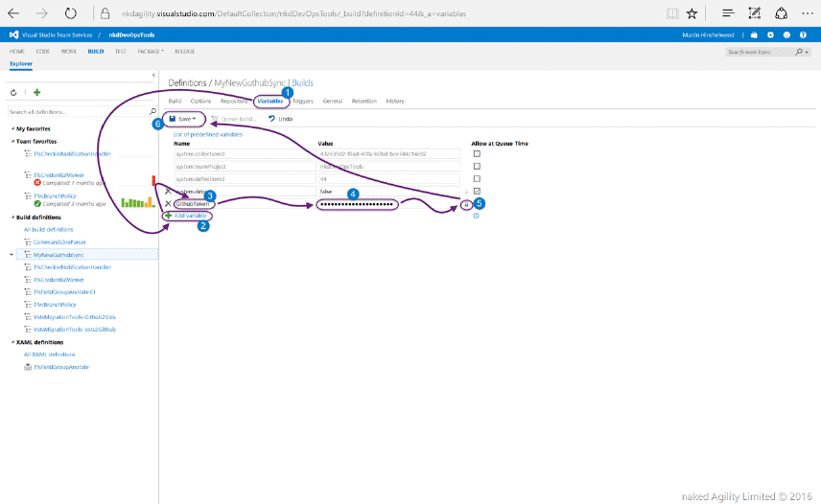Open List of predefined variables link
This screenshot has height=504, width=821.
[208, 134]
